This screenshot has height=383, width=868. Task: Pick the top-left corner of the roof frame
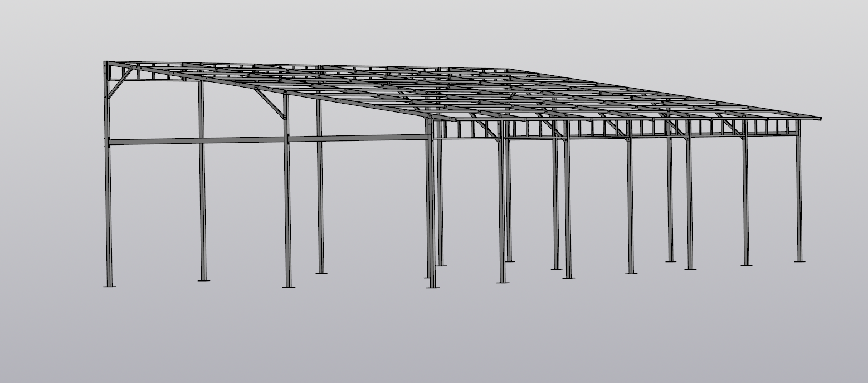[106, 63]
